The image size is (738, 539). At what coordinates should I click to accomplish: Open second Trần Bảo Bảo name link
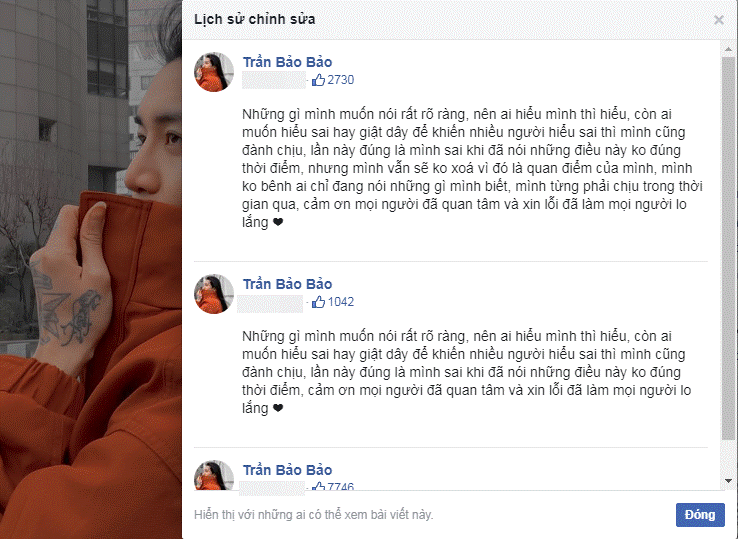click(x=287, y=284)
